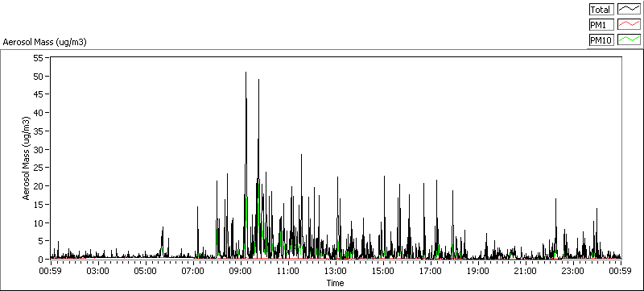Click the 35 value on Y axis
Image resolution: width=644 pixels, height=291 pixels.
[x=39, y=131]
